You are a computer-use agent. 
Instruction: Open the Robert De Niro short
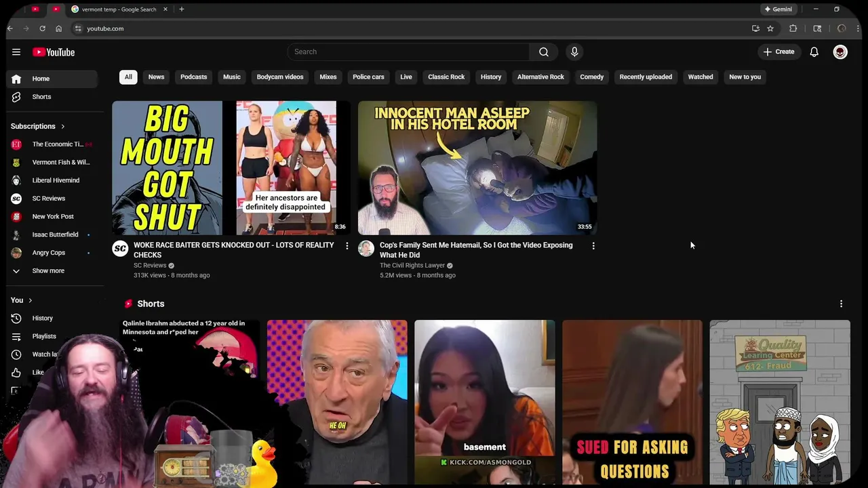point(337,403)
